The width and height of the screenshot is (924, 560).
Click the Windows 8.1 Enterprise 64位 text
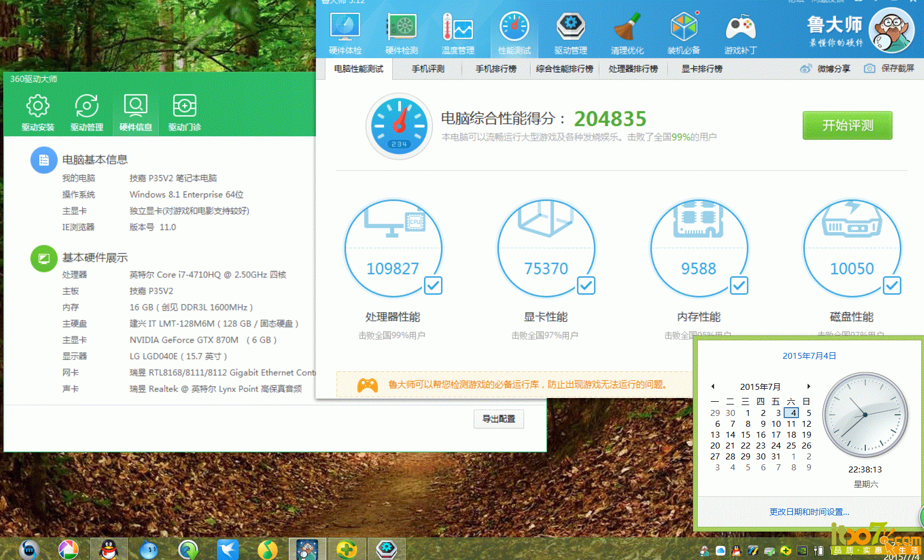point(187,195)
